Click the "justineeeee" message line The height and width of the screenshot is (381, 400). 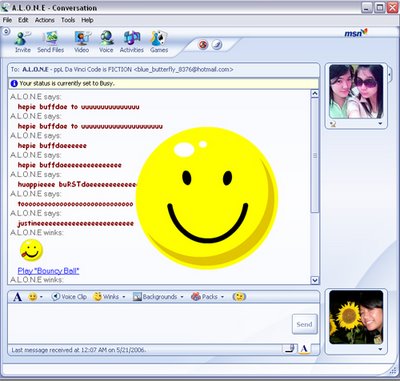coord(76,223)
